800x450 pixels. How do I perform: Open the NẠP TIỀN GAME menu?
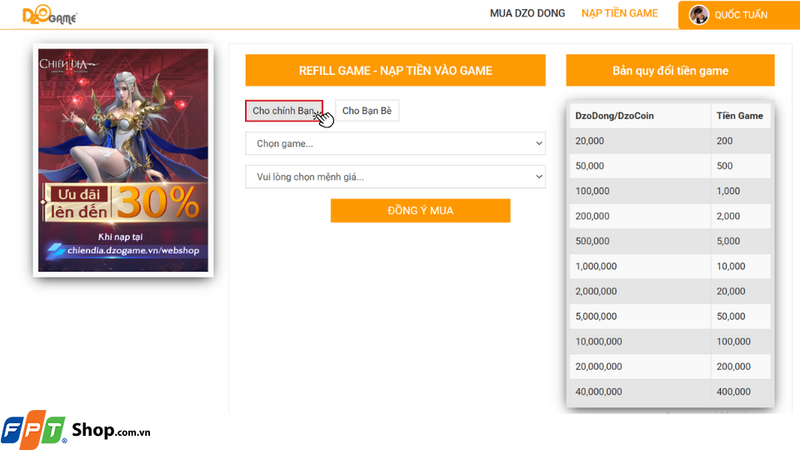click(619, 14)
